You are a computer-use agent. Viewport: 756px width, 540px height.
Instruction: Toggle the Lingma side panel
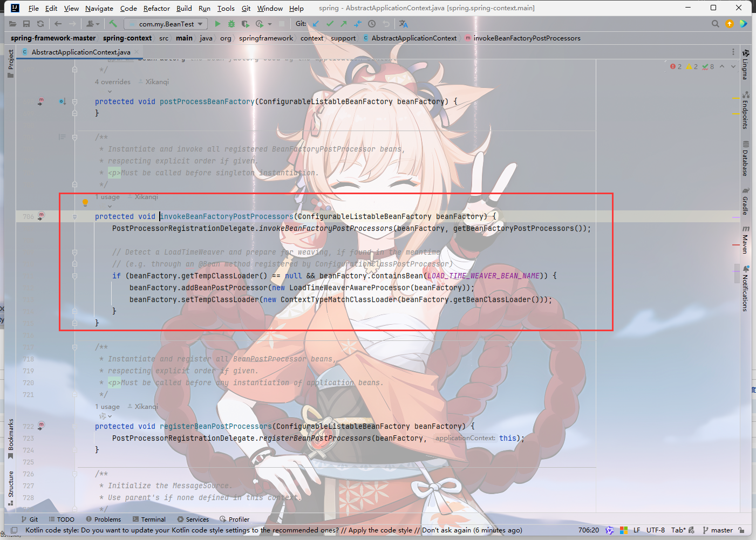tap(745, 64)
